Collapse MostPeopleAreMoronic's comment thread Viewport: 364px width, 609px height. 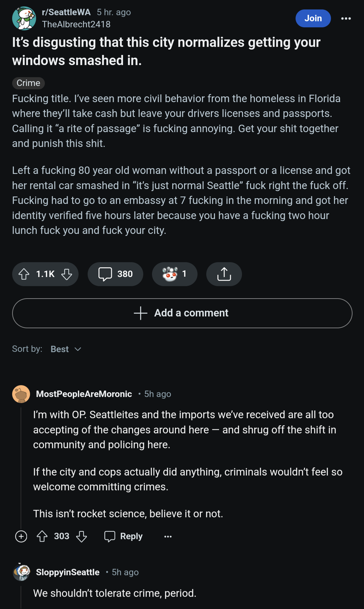tap(21, 536)
